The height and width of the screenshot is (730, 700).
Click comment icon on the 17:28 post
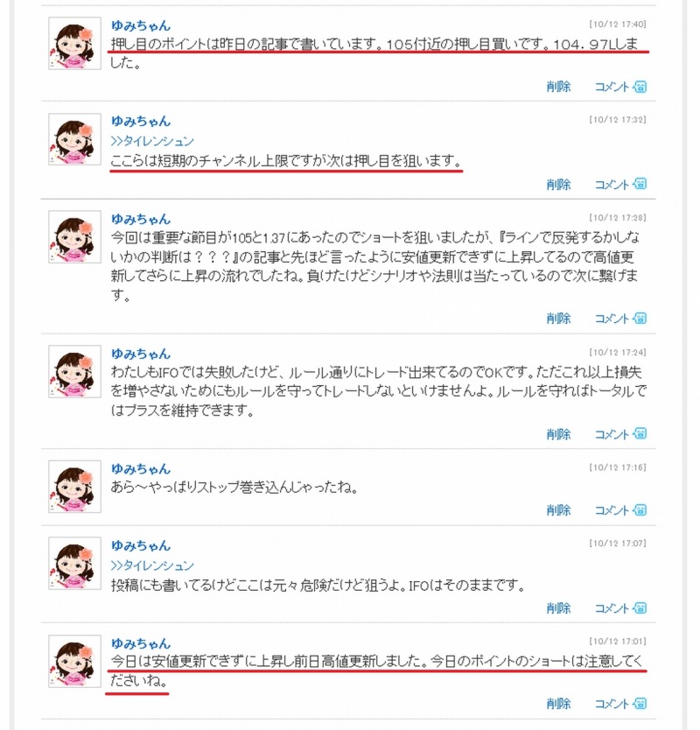pyautogui.click(x=640, y=318)
